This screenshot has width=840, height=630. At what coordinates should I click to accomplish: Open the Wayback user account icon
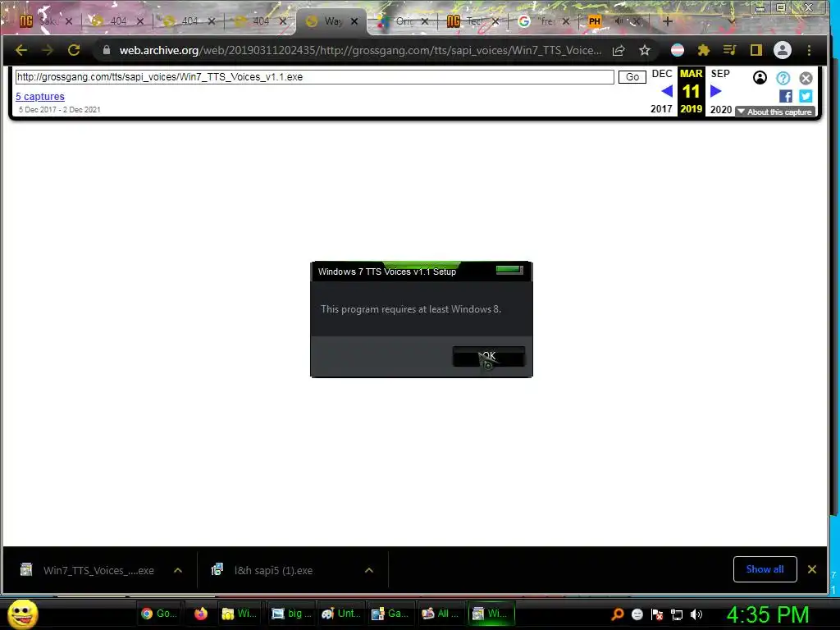click(x=760, y=78)
